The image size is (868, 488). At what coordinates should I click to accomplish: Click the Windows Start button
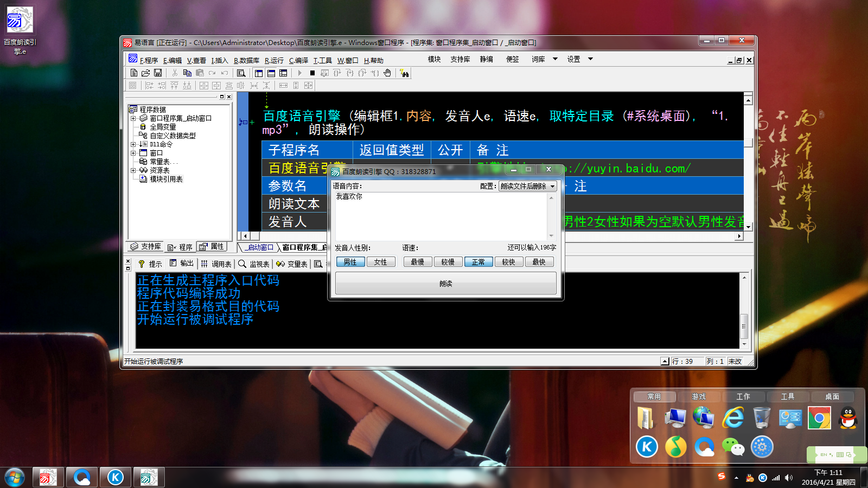pyautogui.click(x=14, y=478)
